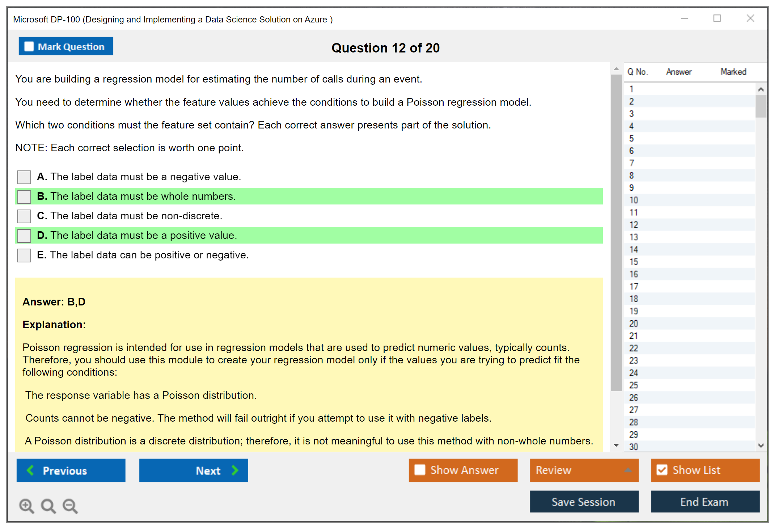Viewport: 778px width, 532px height.
Task: Check option B whole numbers checkbox
Action: [24, 197]
